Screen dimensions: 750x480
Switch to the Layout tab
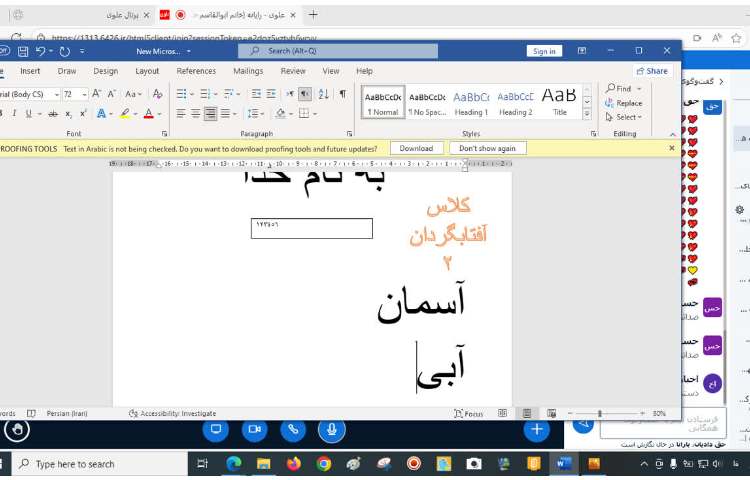tap(147, 71)
